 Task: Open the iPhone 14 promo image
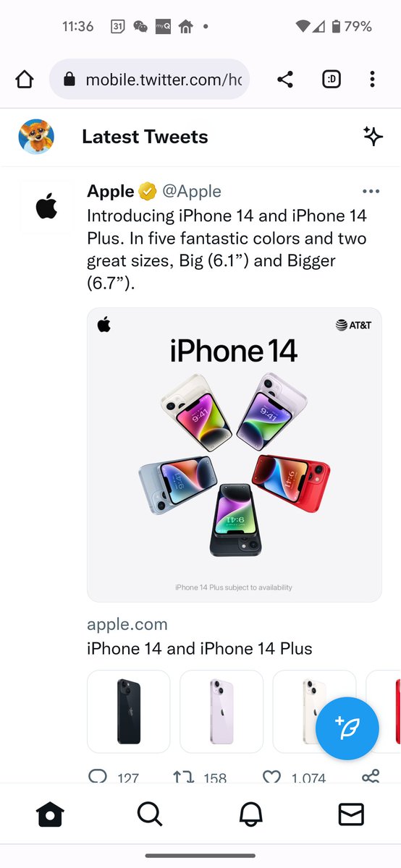pyautogui.click(x=235, y=455)
